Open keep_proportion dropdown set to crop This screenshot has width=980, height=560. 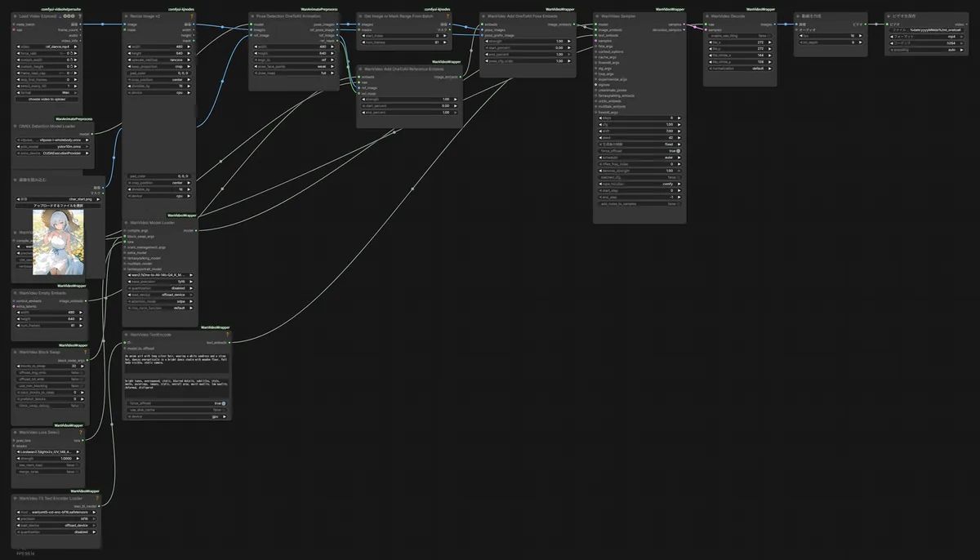tap(158, 66)
